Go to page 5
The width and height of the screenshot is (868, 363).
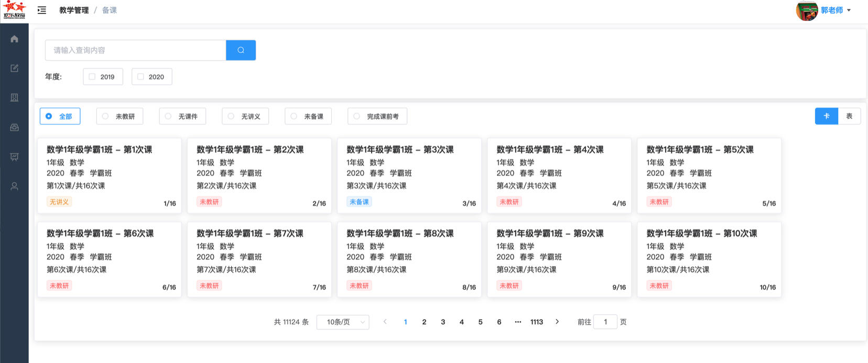pyautogui.click(x=480, y=322)
